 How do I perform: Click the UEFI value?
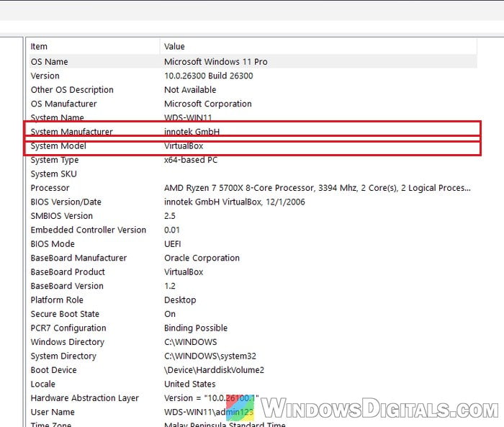(x=172, y=244)
